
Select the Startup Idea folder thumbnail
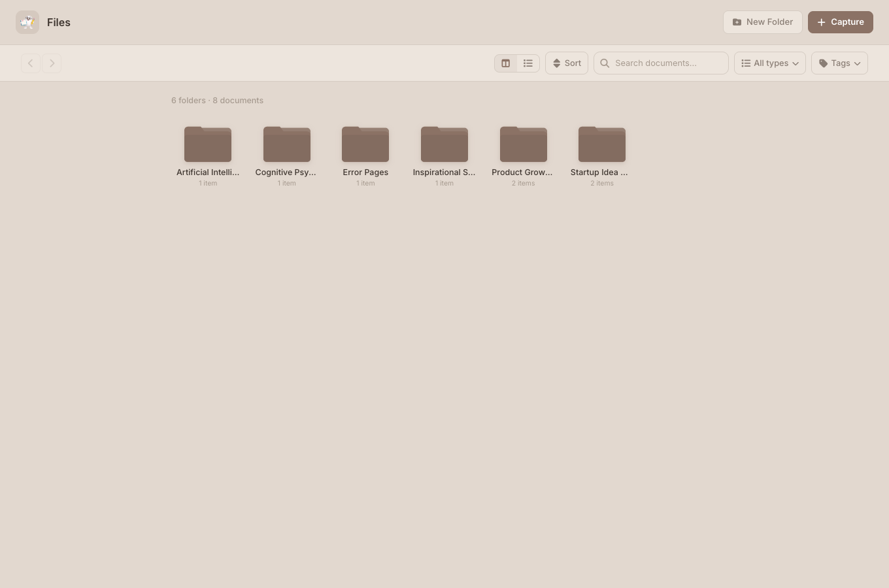coord(601,144)
